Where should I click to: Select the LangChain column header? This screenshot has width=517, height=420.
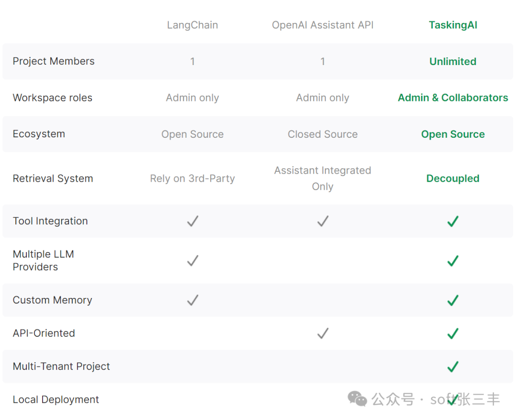click(192, 25)
